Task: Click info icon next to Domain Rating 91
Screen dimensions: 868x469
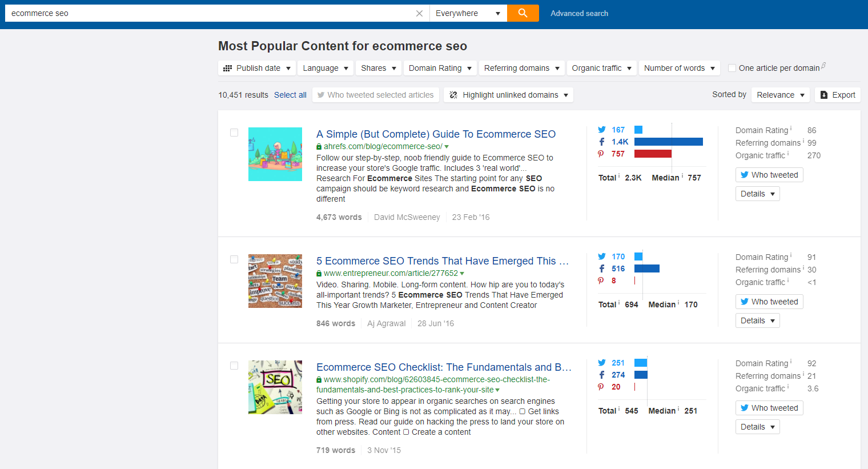Action: [791, 255]
